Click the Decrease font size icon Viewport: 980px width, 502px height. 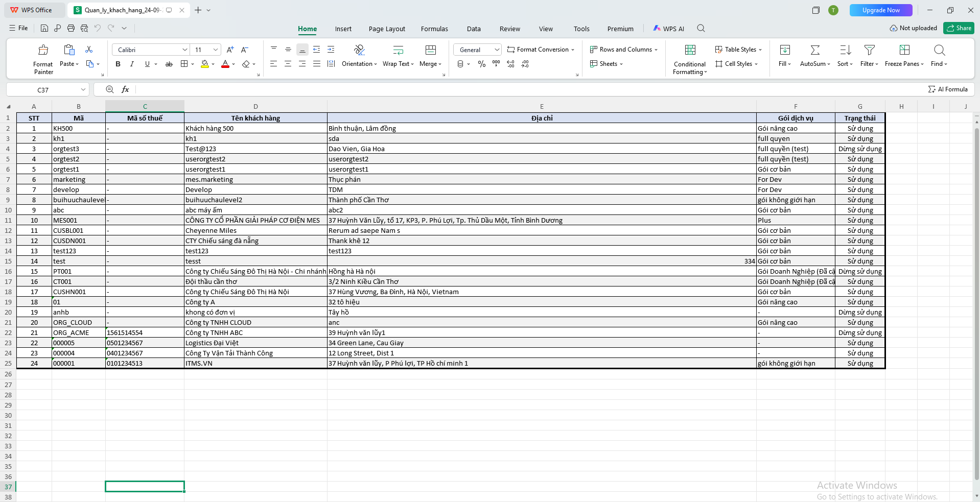(245, 50)
